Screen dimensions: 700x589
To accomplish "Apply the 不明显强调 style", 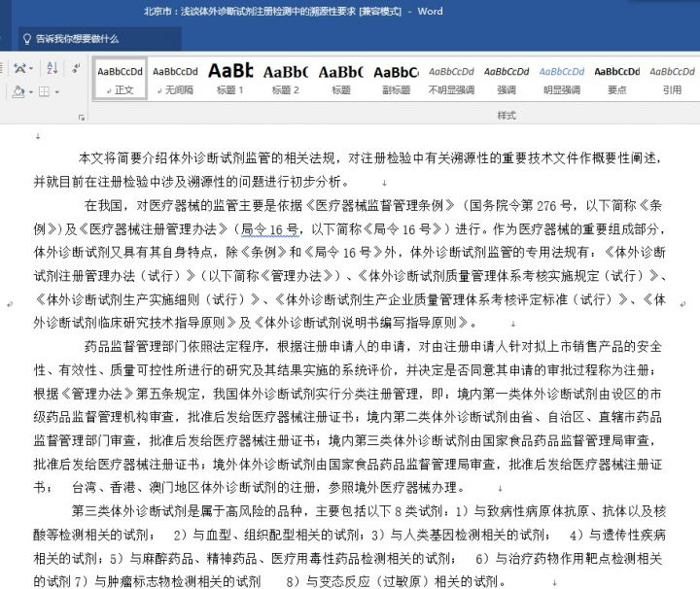I will pyautogui.click(x=450, y=78).
